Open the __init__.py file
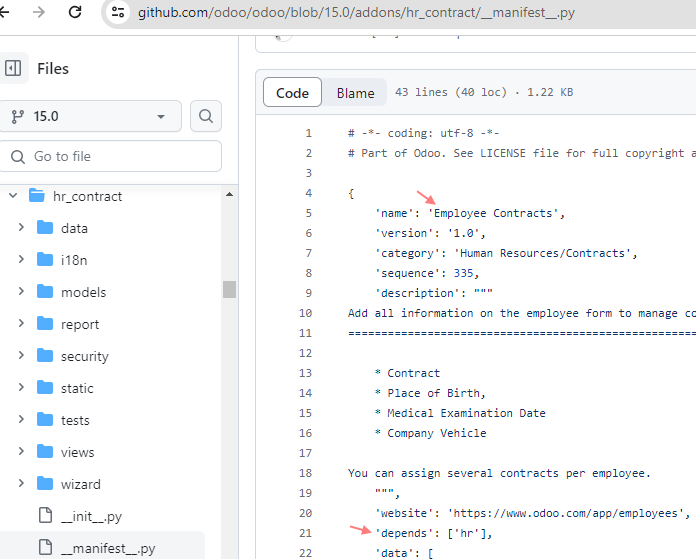Viewport: 696px width, 559px height. click(91, 516)
